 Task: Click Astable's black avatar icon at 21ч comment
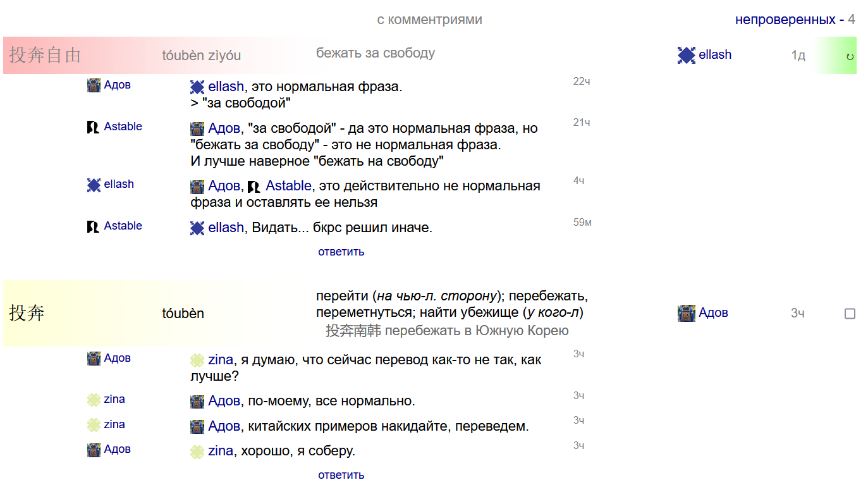(94, 127)
